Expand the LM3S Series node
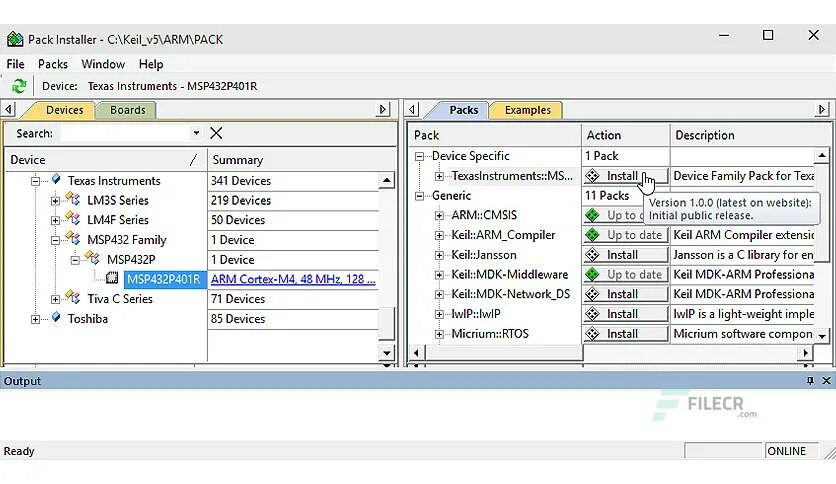 (55, 201)
